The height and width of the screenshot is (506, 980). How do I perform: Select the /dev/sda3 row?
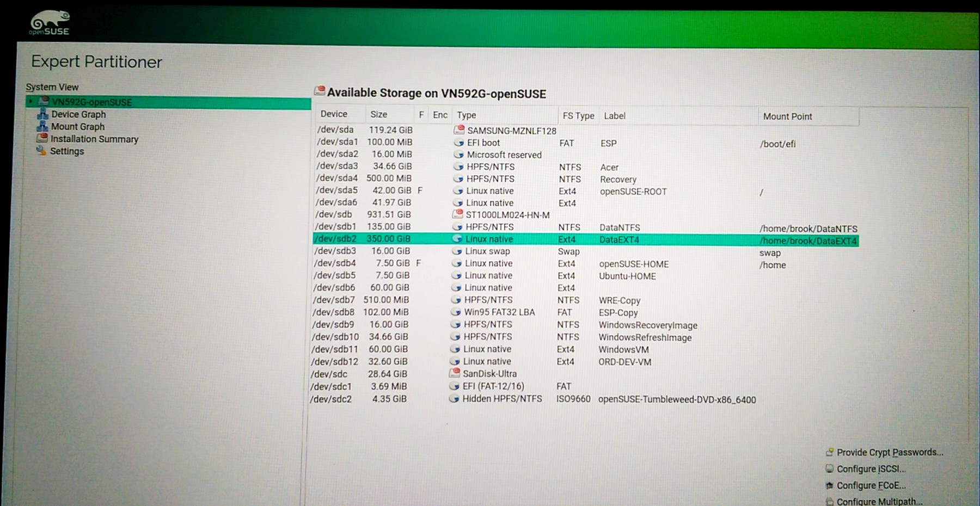pos(587,166)
